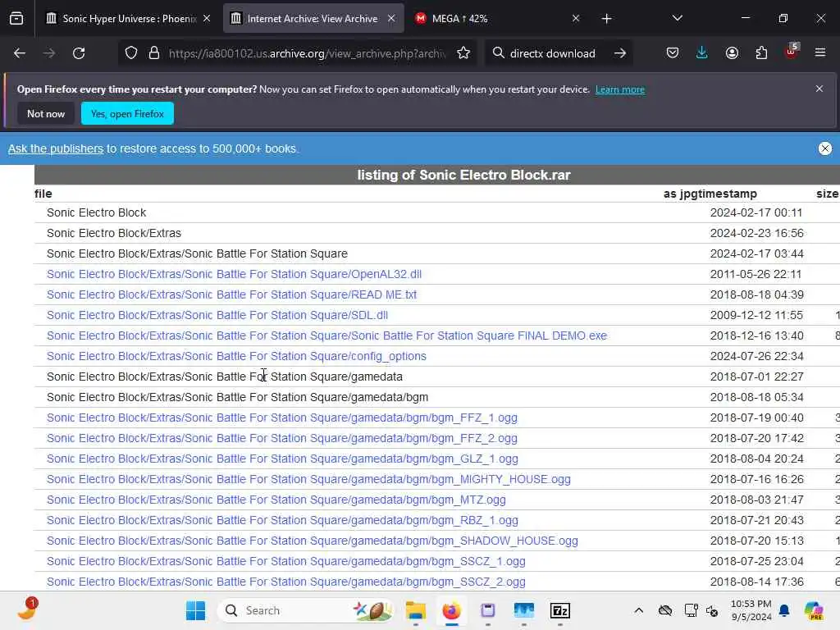Click the archive.org URL address field
This screenshot has height=630, width=840.
(307, 53)
